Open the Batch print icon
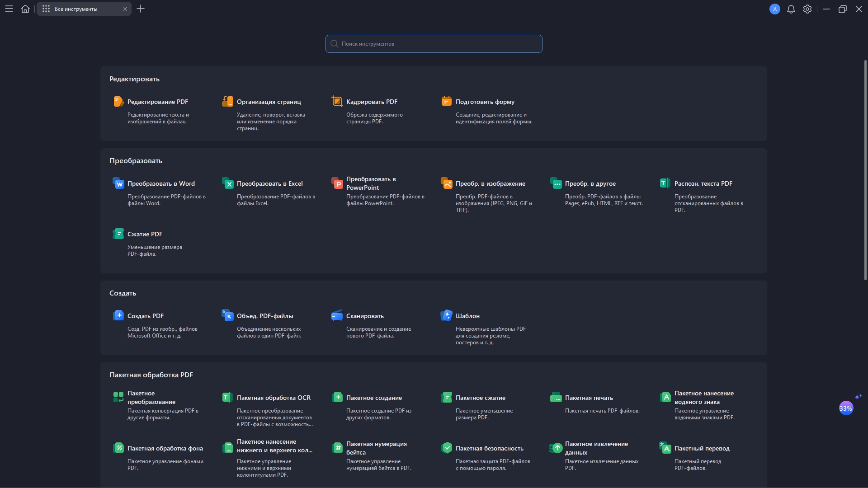Screen dimensions: 868x488 click(556, 398)
